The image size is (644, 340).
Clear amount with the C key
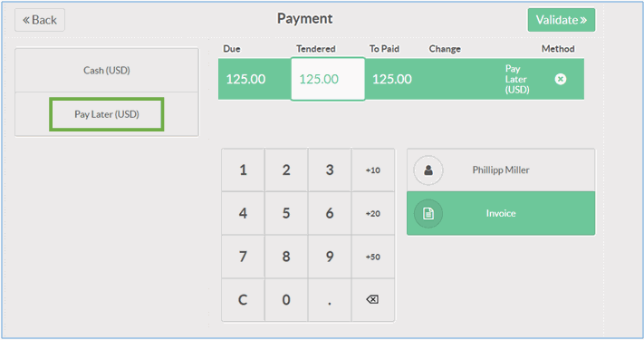243,300
